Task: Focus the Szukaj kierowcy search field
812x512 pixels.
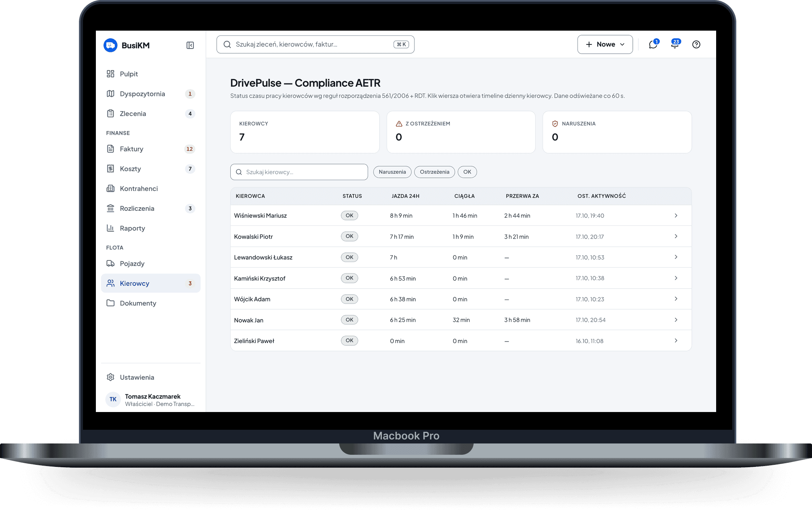Action: click(299, 172)
